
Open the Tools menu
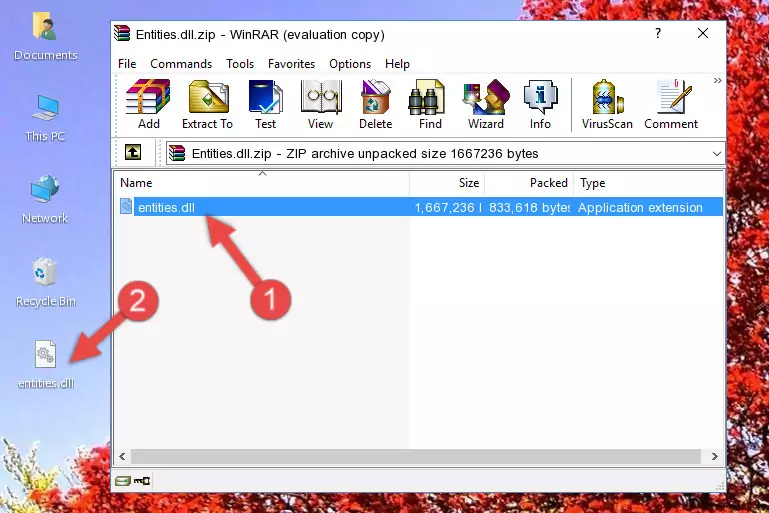[240, 64]
